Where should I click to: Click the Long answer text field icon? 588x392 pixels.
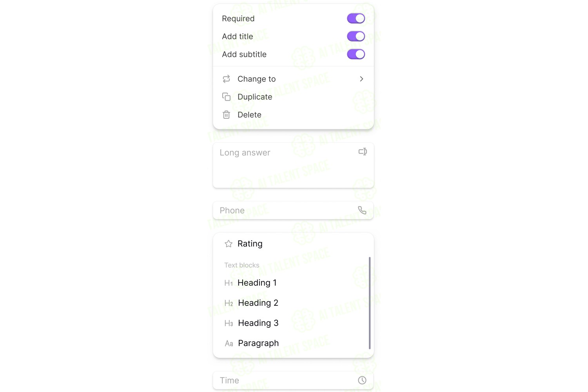(x=363, y=152)
